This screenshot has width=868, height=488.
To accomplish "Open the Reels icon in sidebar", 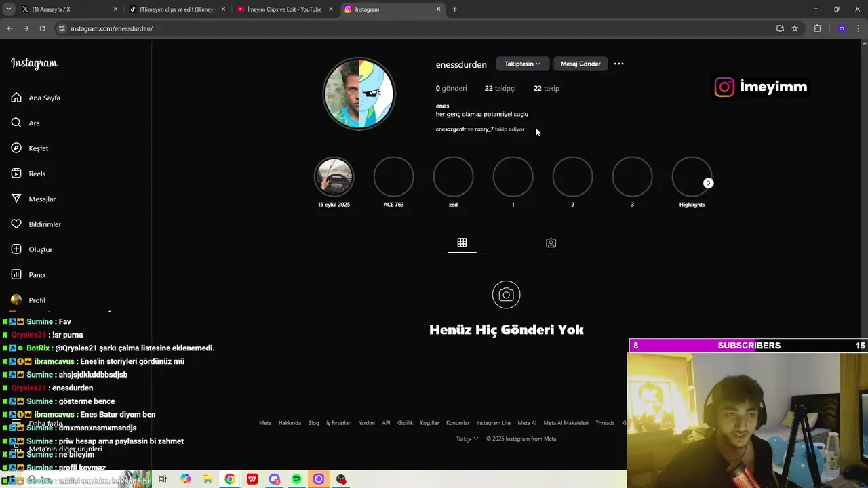I will pyautogui.click(x=16, y=174).
